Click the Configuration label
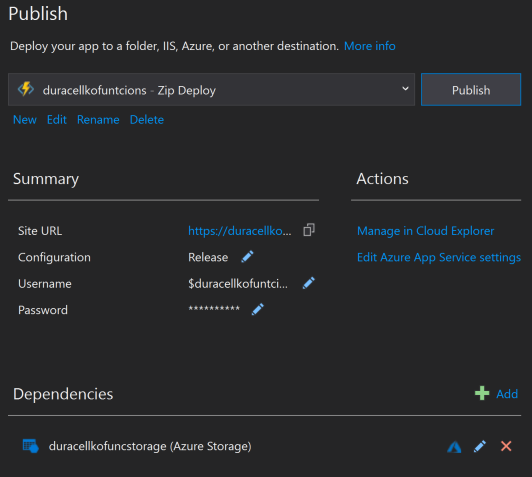 tap(54, 257)
